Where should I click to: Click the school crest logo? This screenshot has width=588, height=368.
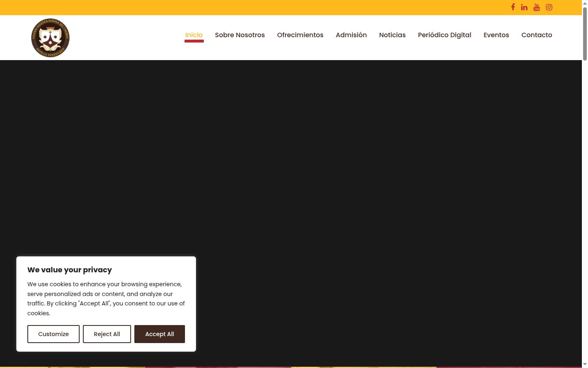point(50,38)
